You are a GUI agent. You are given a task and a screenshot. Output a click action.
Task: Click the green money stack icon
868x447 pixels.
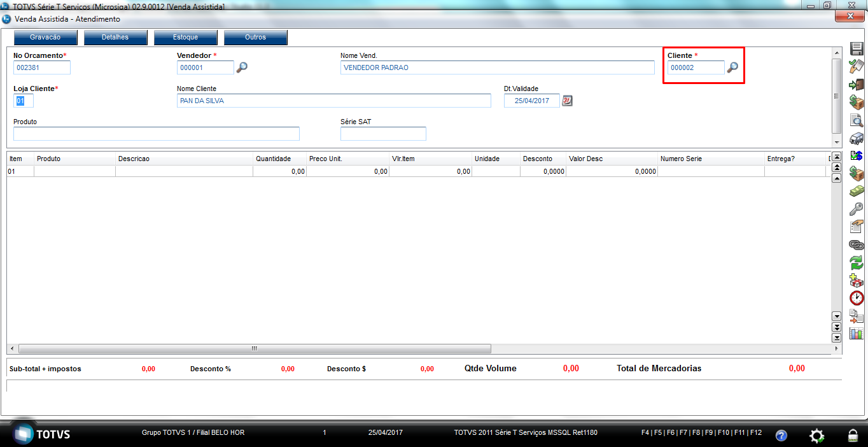click(857, 191)
